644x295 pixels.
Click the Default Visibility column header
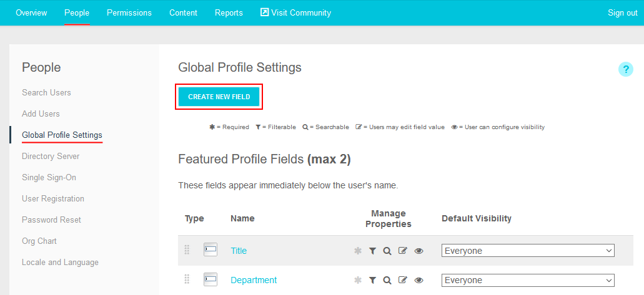pos(477,219)
